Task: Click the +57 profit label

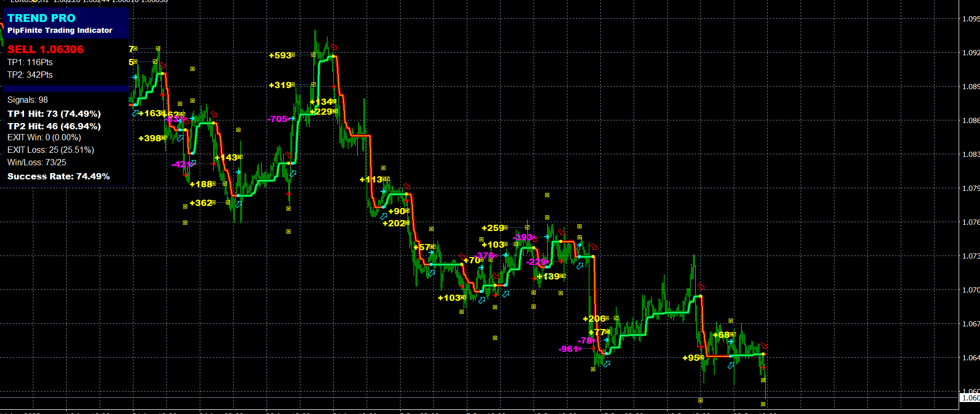Action: point(421,247)
